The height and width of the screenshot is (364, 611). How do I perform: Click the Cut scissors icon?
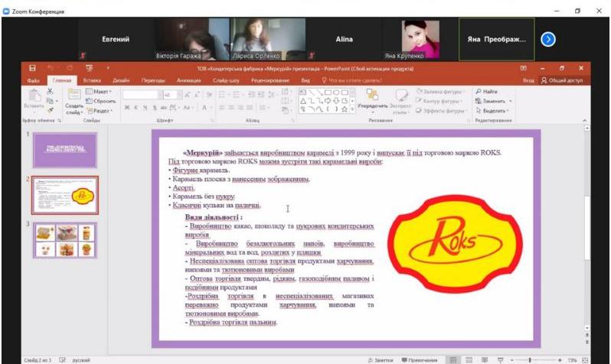[50, 91]
